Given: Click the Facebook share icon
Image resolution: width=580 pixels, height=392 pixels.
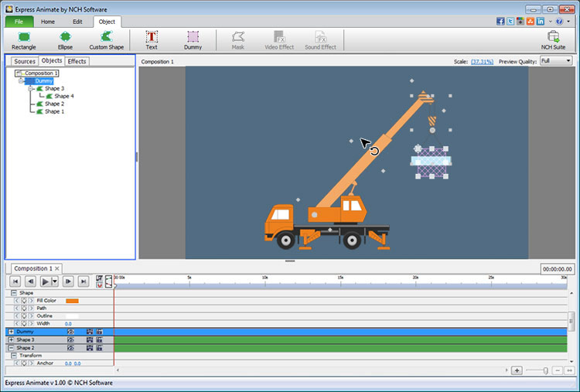Looking at the screenshot, I should [x=501, y=22].
